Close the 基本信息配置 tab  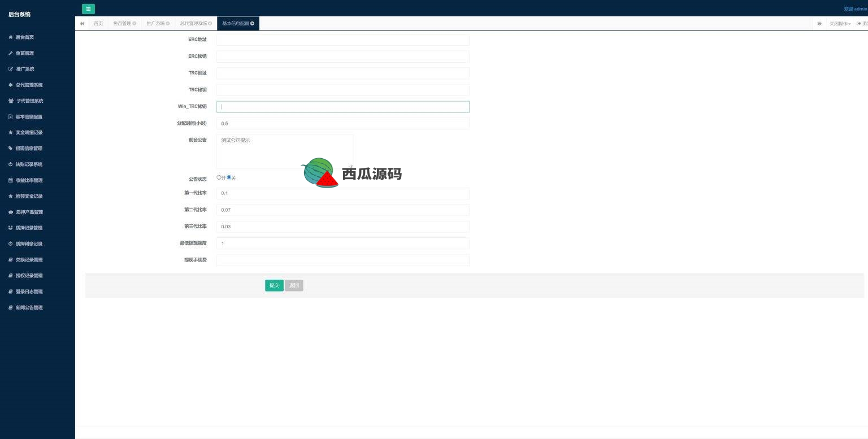(252, 24)
